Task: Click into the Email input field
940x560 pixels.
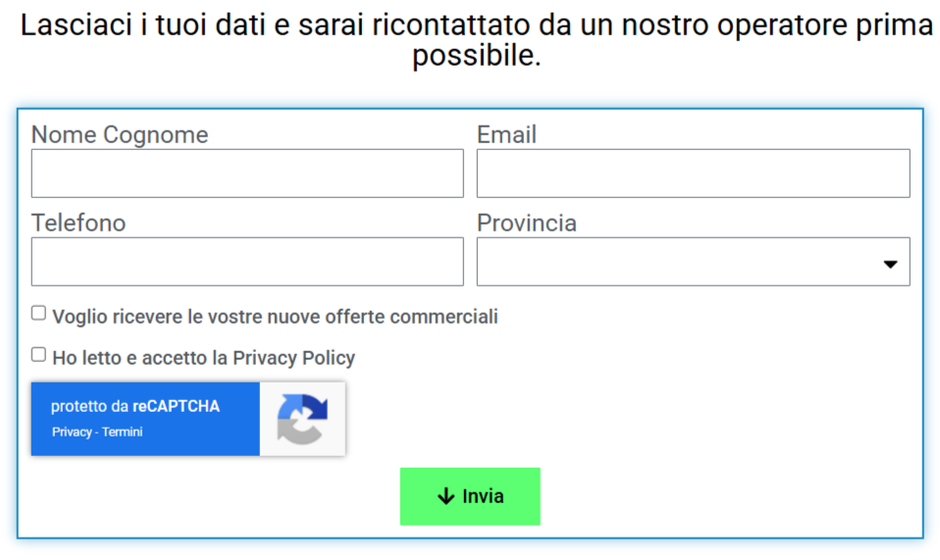Action: click(693, 174)
